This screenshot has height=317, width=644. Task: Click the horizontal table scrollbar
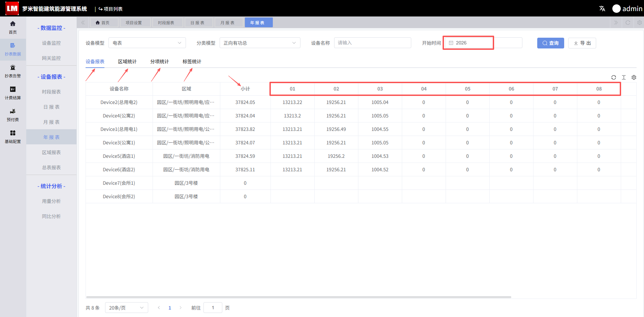[299, 297]
